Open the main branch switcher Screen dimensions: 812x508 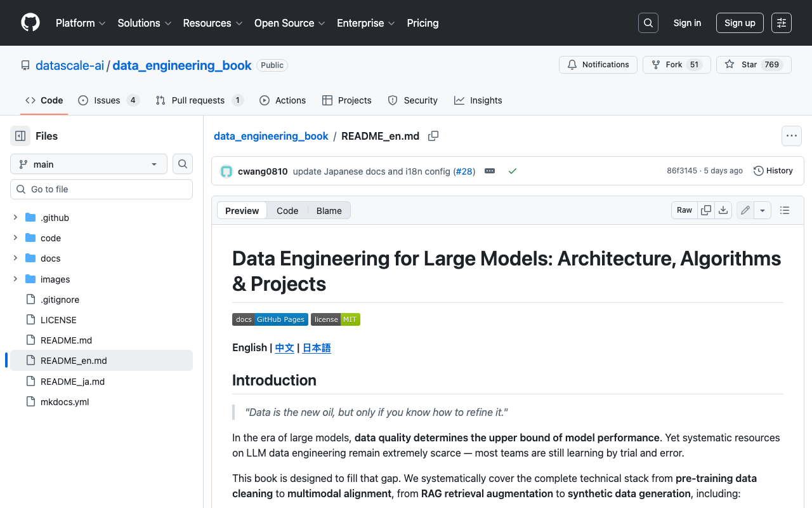tap(88, 164)
